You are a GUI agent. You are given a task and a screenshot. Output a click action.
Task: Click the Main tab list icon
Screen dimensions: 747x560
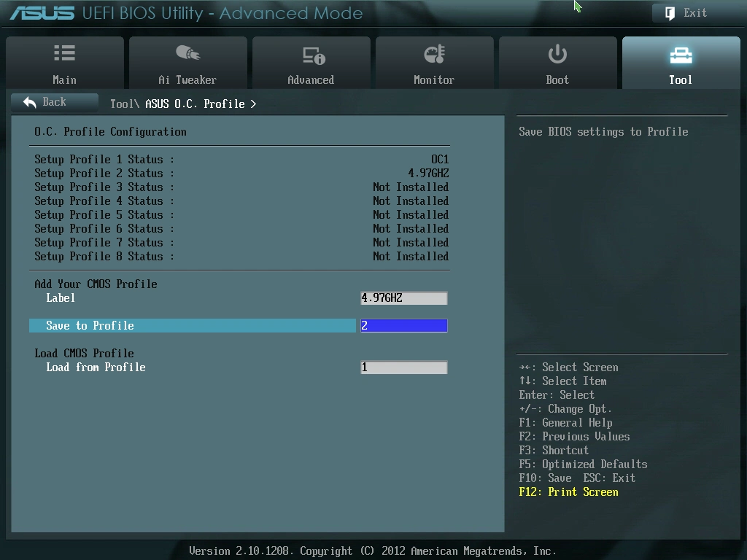[65, 53]
